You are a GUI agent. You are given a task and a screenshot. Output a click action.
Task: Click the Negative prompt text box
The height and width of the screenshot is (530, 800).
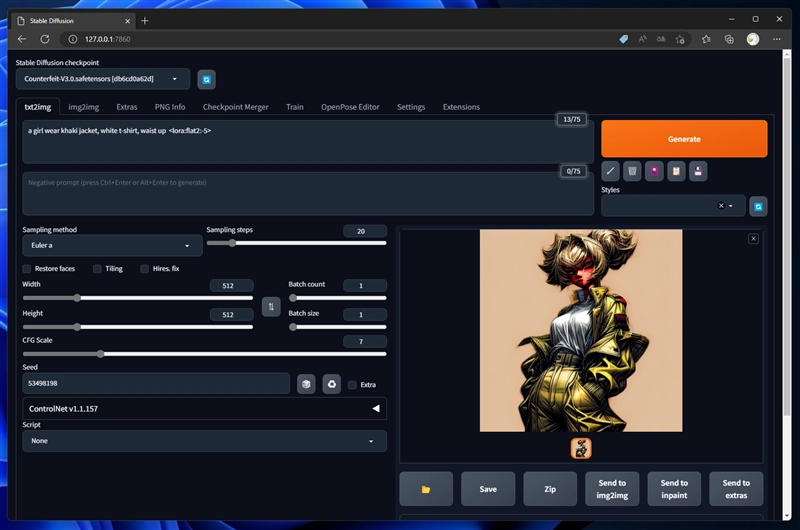(308, 194)
